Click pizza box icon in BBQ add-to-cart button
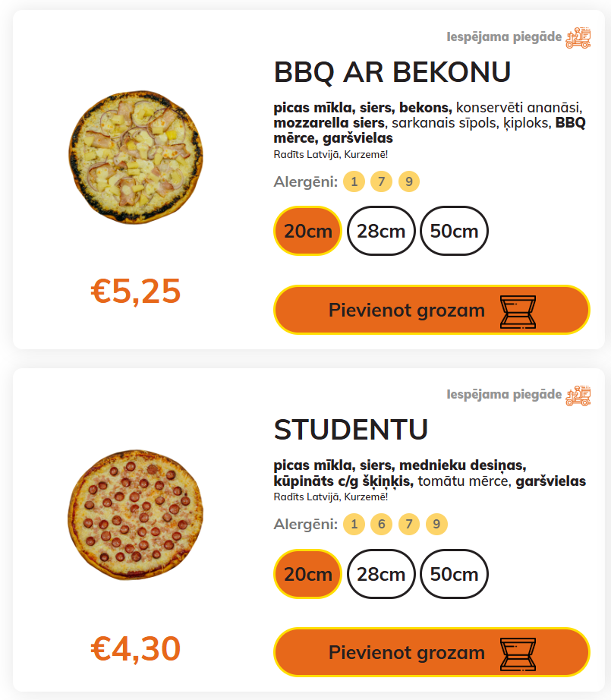This screenshot has height=700, width=611. [518, 311]
